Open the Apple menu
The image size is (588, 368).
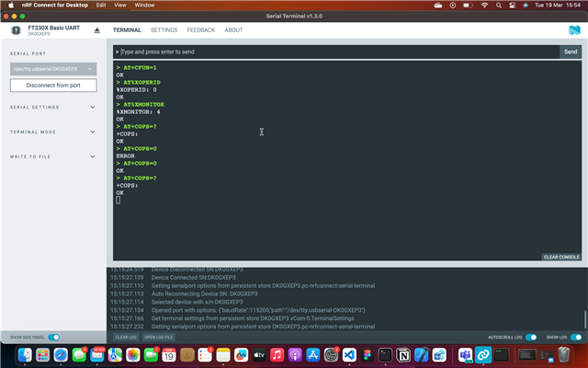(11, 5)
